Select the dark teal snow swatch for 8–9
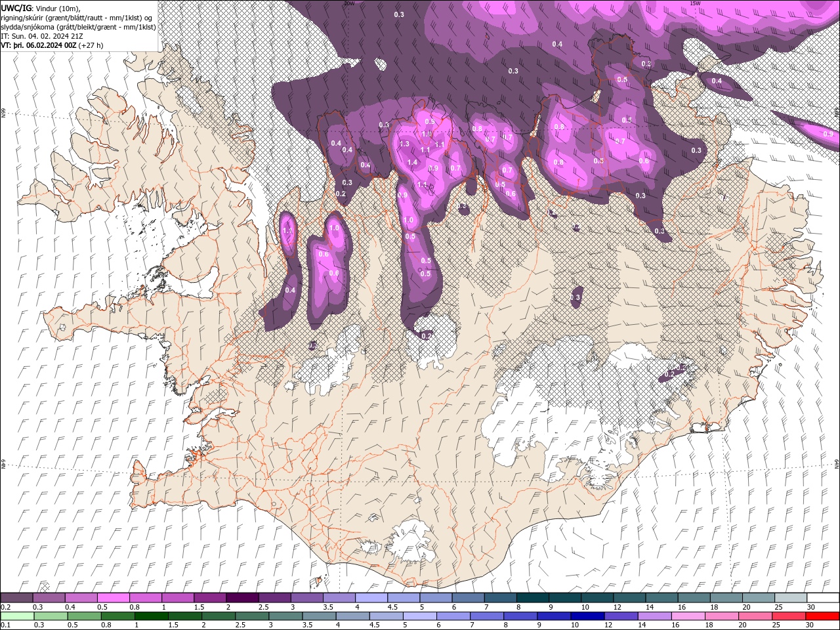 click(x=532, y=598)
